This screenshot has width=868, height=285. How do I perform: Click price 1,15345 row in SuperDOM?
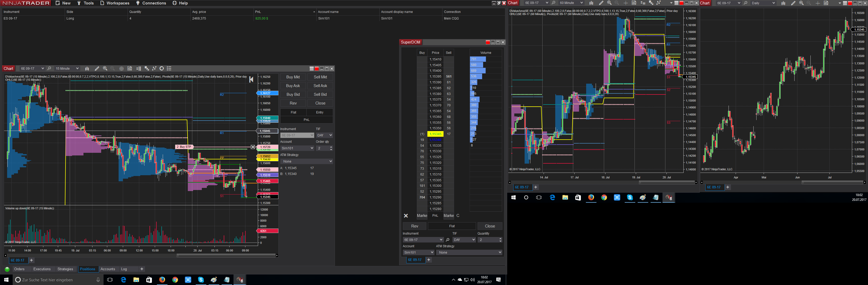(435, 134)
